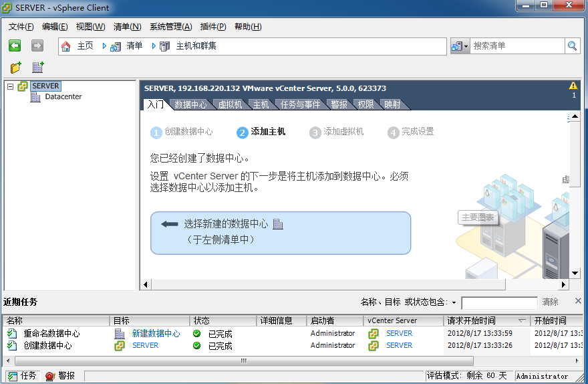Select the 入门 tab

(155, 104)
